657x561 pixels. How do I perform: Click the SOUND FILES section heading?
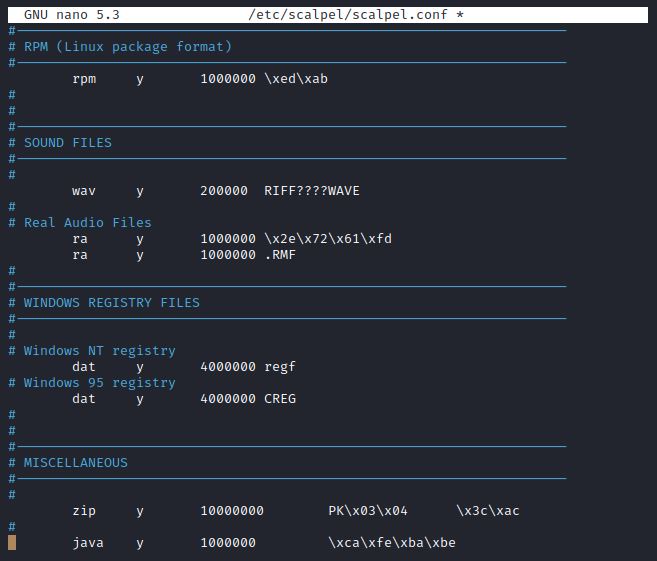pos(67,143)
